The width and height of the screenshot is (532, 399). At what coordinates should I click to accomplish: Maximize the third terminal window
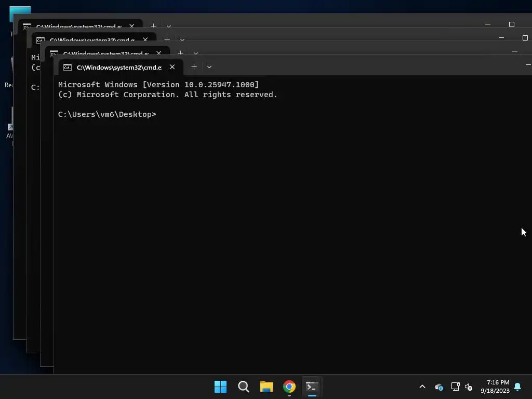click(525, 37)
